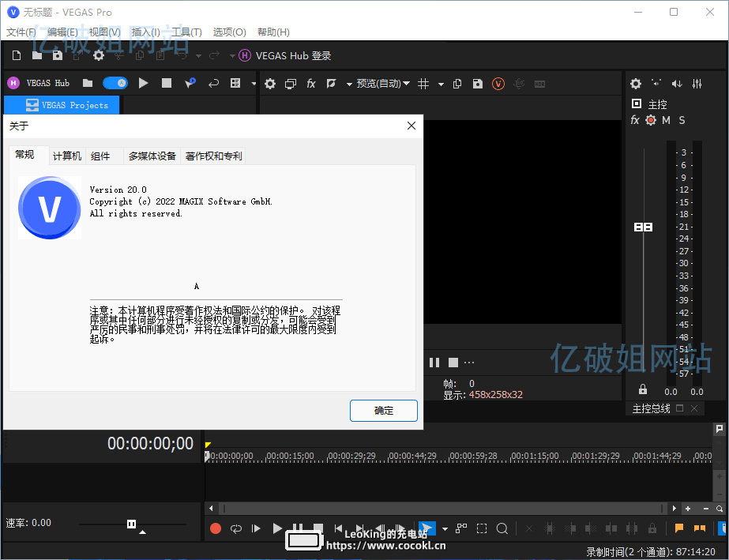Open the views list icon in Hub panel
The width and height of the screenshot is (729, 560).
[235, 83]
